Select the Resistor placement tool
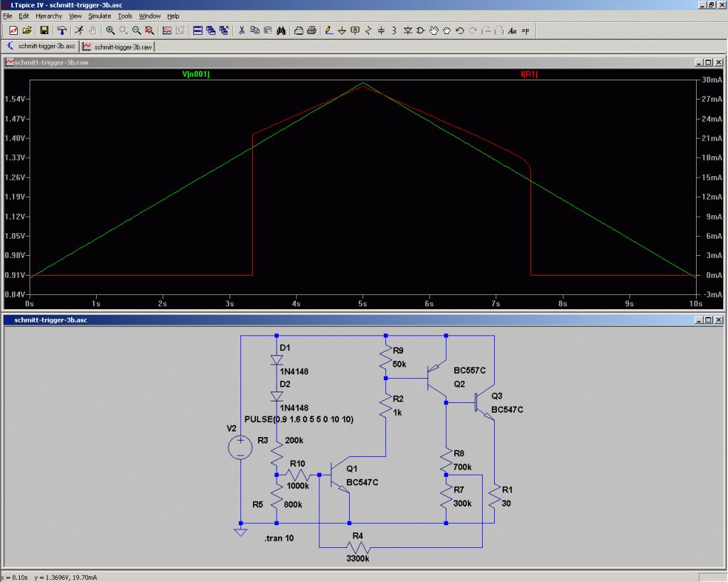The height and width of the screenshot is (582, 728). click(368, 31)
